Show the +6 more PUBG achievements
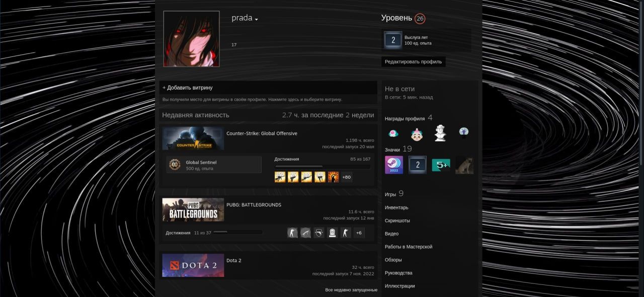 359,233
